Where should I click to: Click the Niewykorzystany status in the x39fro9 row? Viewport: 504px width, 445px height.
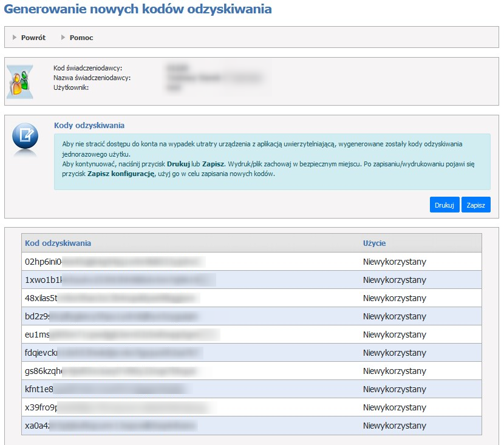tap(394, 407)
